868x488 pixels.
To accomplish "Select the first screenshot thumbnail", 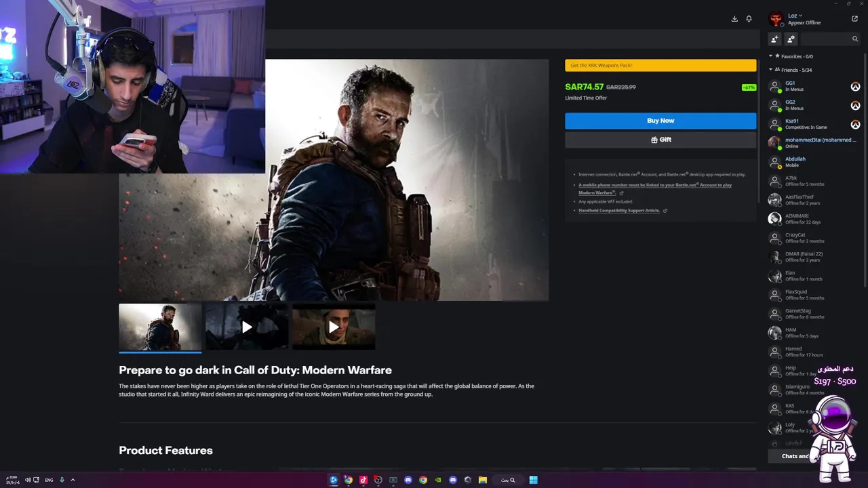I will [x=160, y=327].
